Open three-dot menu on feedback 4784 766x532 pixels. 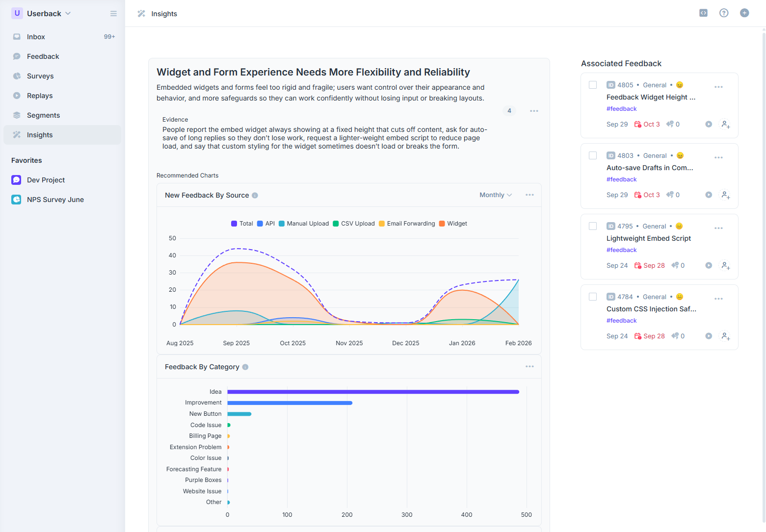tap(718, 299)
